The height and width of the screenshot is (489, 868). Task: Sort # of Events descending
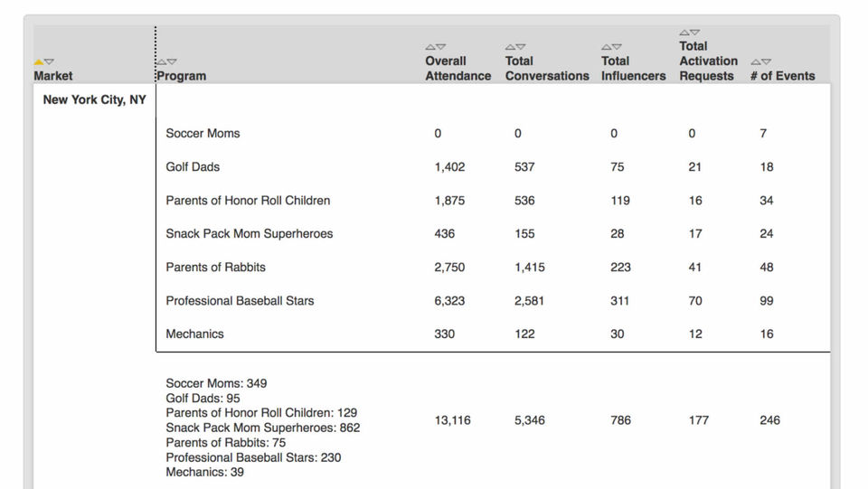pyautogui.click(x=766, y=62)
